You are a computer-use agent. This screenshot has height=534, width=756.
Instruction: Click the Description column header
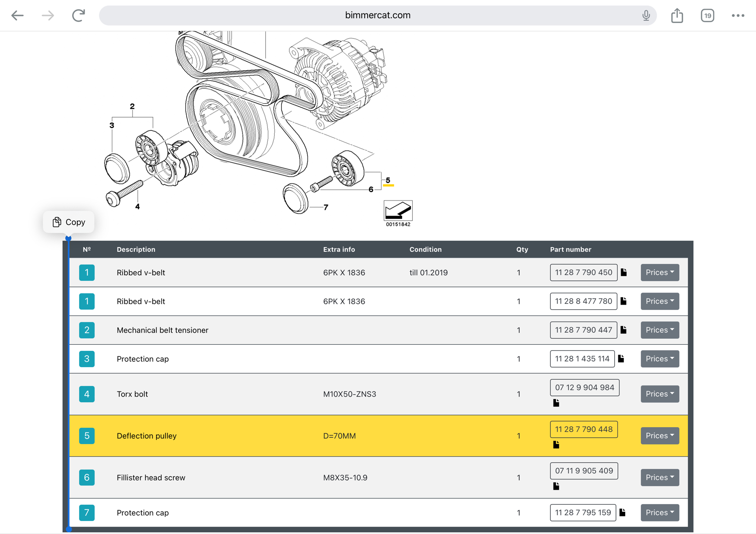coord(136,249)
